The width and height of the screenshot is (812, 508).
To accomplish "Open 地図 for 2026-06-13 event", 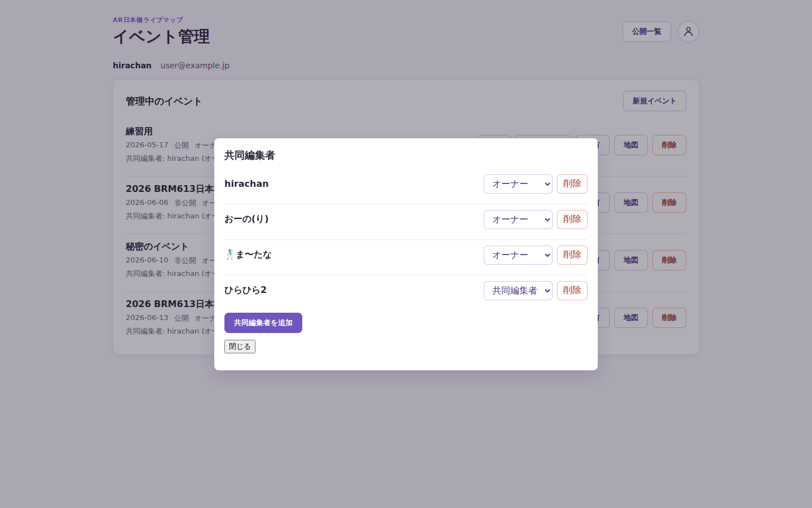I will coord(630,318).
